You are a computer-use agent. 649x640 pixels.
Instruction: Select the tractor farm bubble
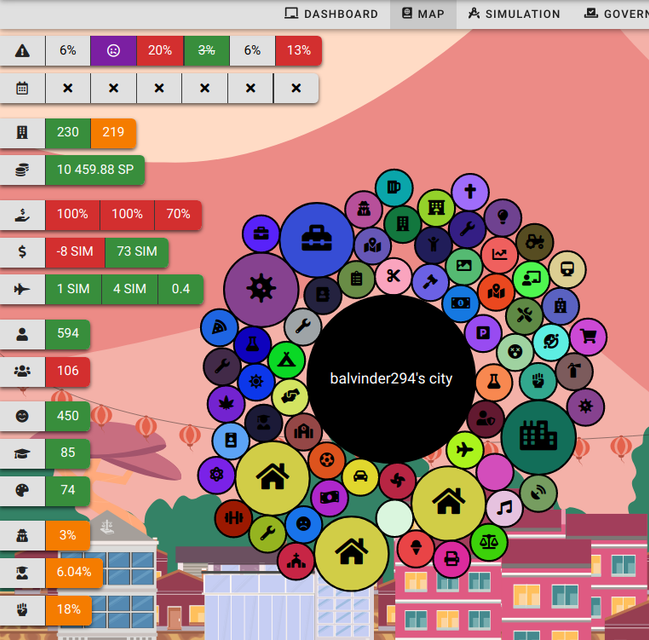click(534, 241)
